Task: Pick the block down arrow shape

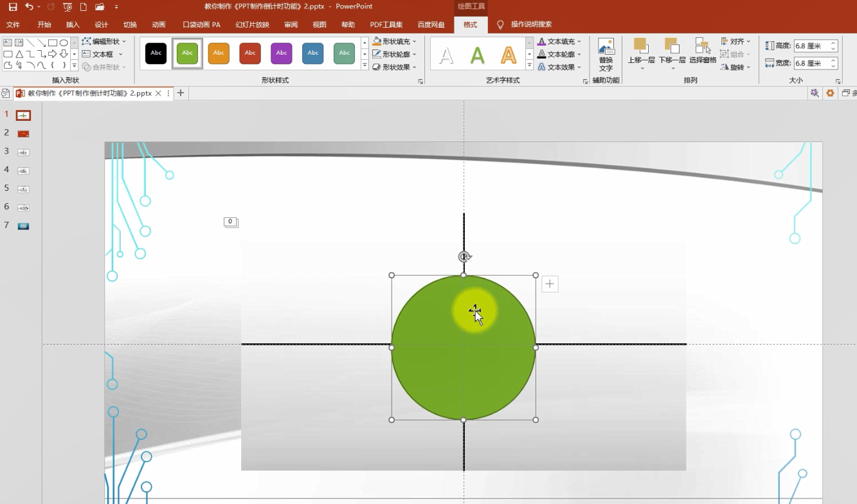Action: 64,54
